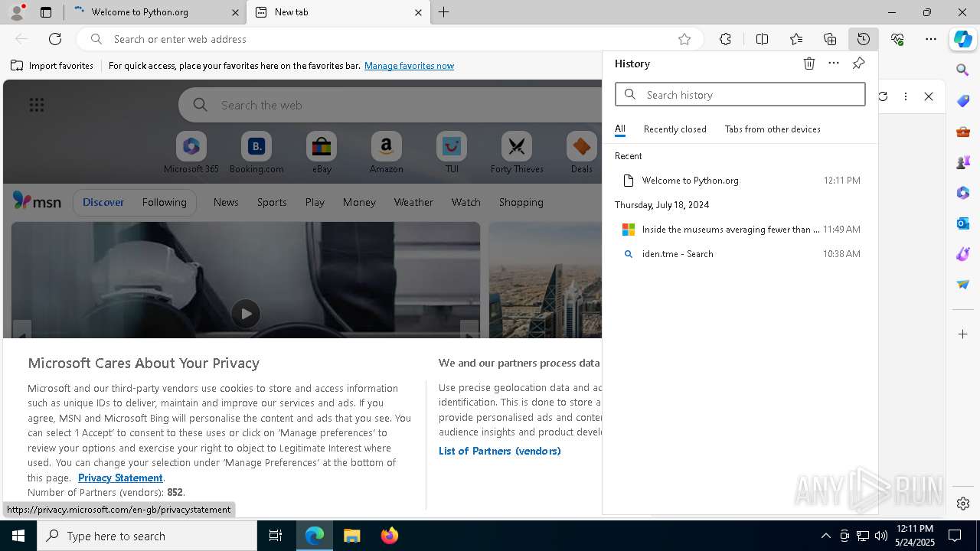
Task: Close the sidebar pane with X
Action: point(929,96)
